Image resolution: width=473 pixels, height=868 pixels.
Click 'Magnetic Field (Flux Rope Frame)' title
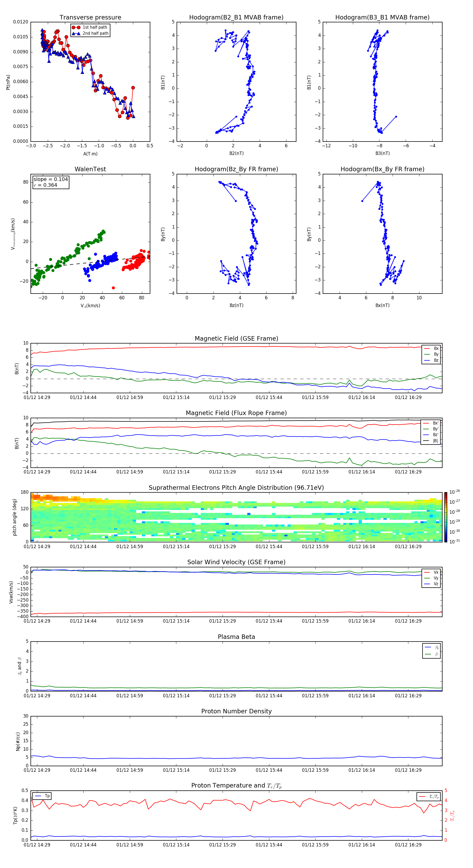click(236, 413)
